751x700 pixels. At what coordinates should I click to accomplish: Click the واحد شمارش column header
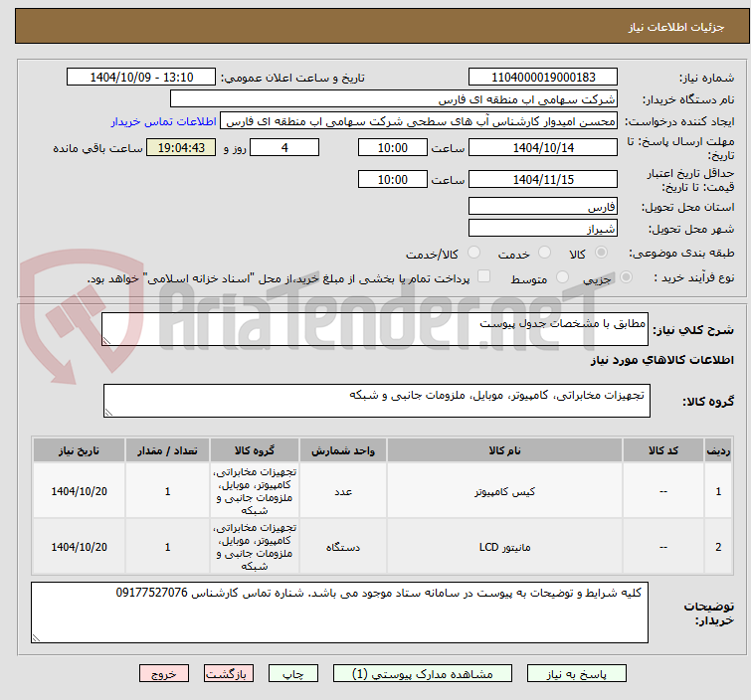tap(343, 450)
